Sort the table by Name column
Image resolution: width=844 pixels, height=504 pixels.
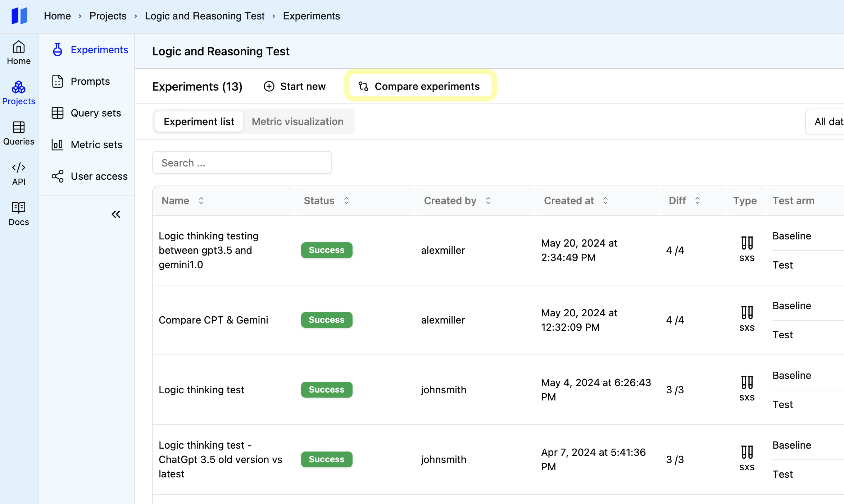(201, 201)
